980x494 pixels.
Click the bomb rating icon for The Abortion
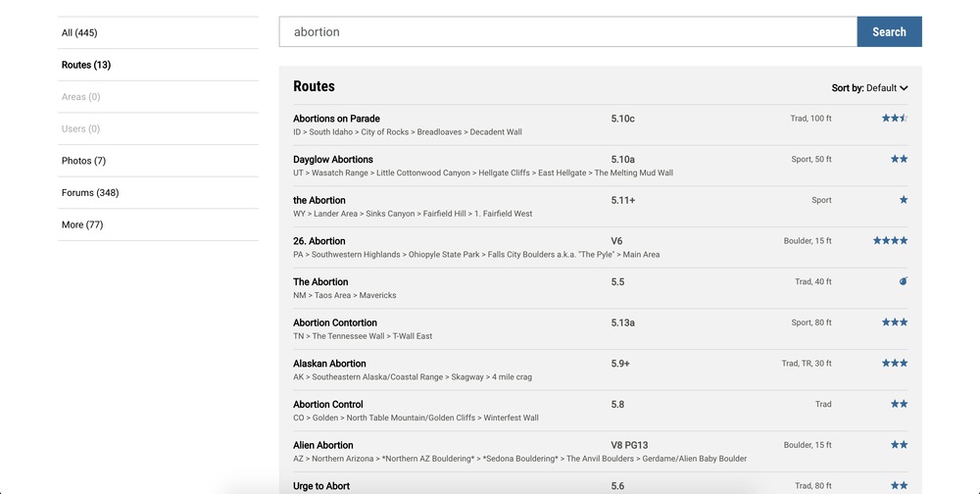(x=904, y=281)
